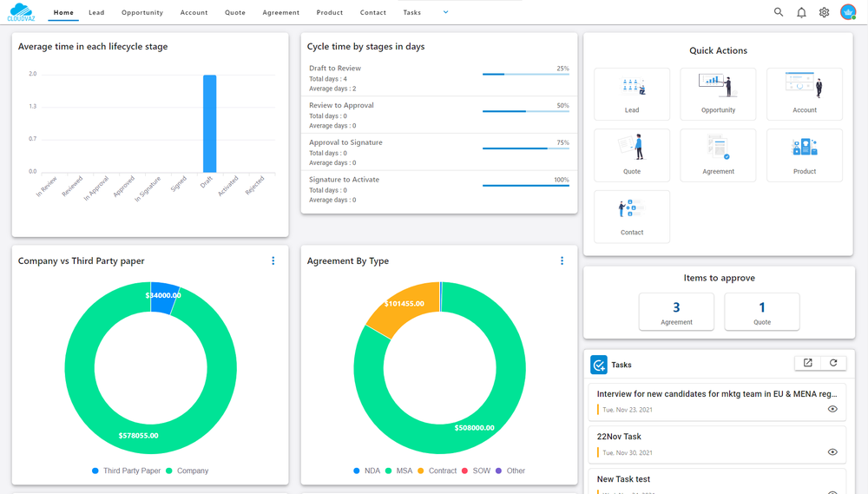Open the notifications bell
Viewport: 868px width, 494px height.
801,12
